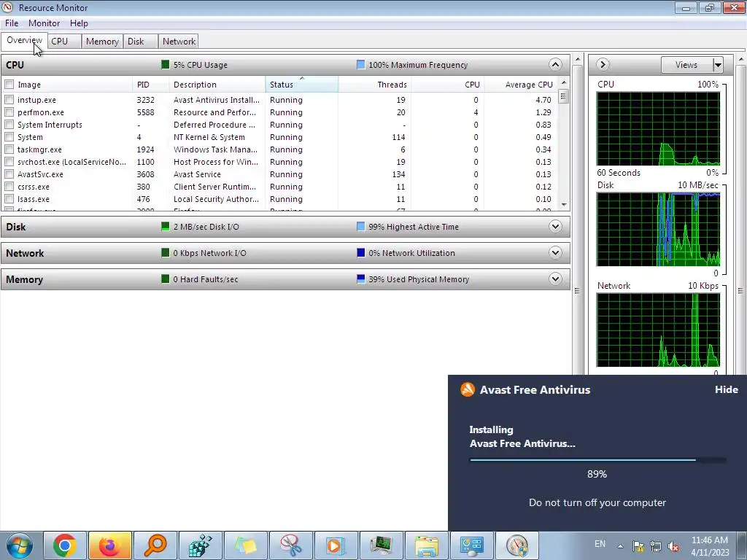
Task: Open Windows Media Player taskbar icon
Action: [336, 545]
